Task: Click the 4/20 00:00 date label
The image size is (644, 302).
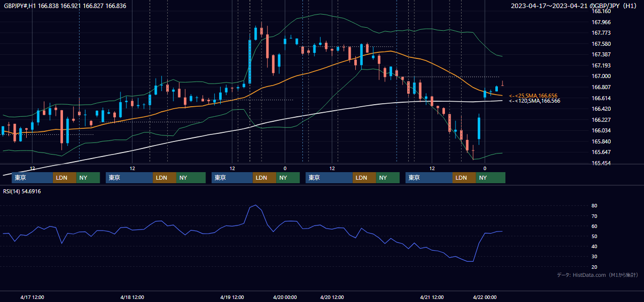Action: point(285,297)
